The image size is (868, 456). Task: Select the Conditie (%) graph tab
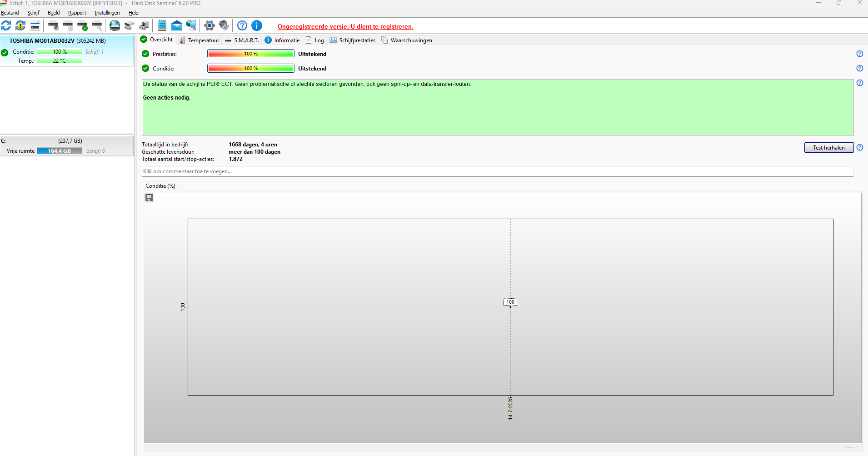(160, 186)
